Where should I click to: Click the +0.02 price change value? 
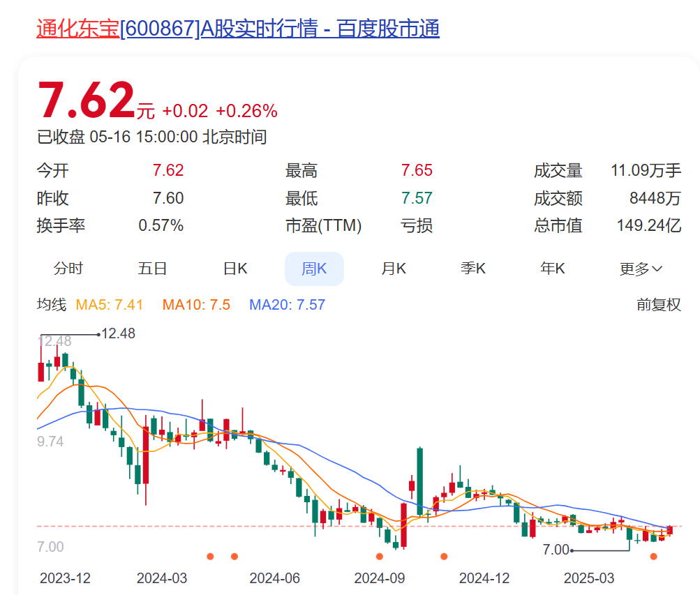[185, 111]
